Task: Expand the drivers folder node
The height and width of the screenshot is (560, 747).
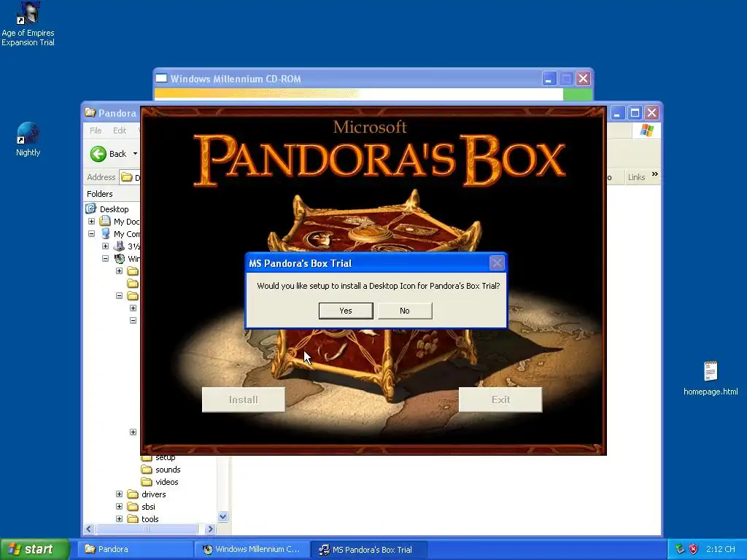Action: (x=119, y=494)
